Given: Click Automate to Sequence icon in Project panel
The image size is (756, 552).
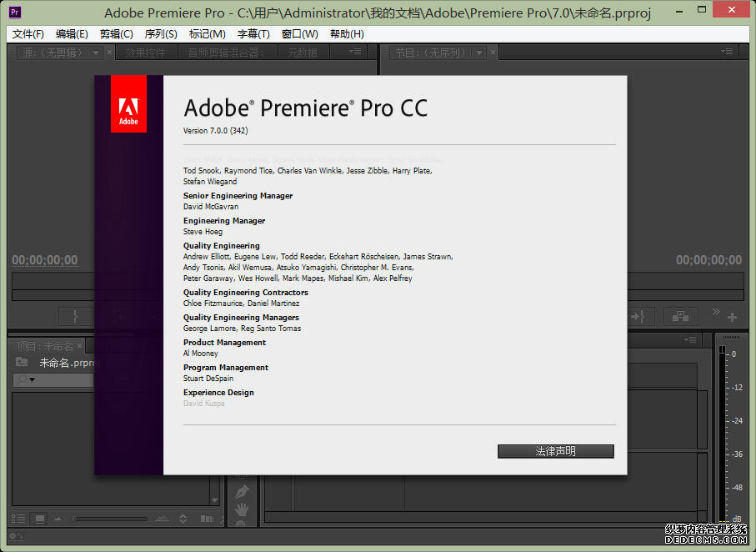Looking at the screenshot, I should point(207,519).
